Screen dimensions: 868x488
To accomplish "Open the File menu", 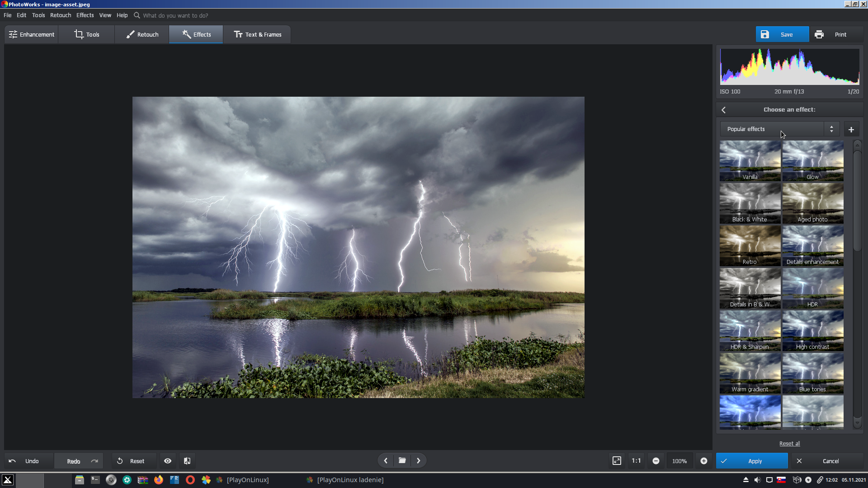I will [x=8, y=15].
